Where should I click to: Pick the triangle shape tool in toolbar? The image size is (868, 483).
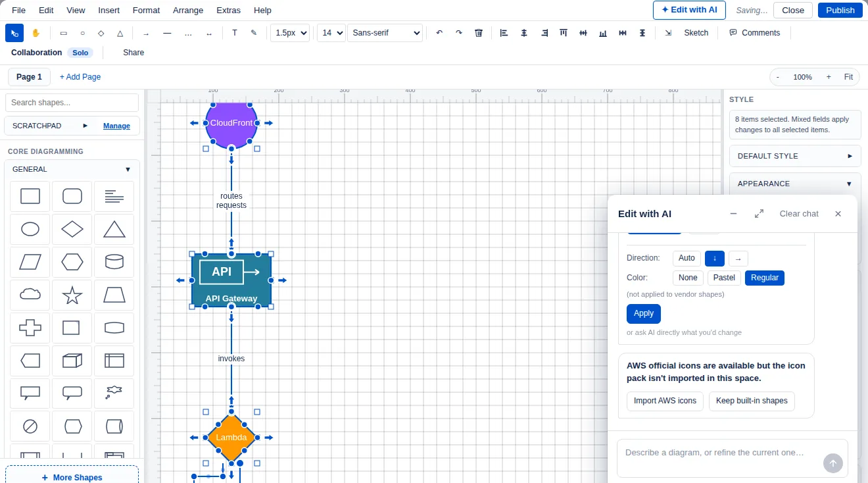tap(120, 33)
